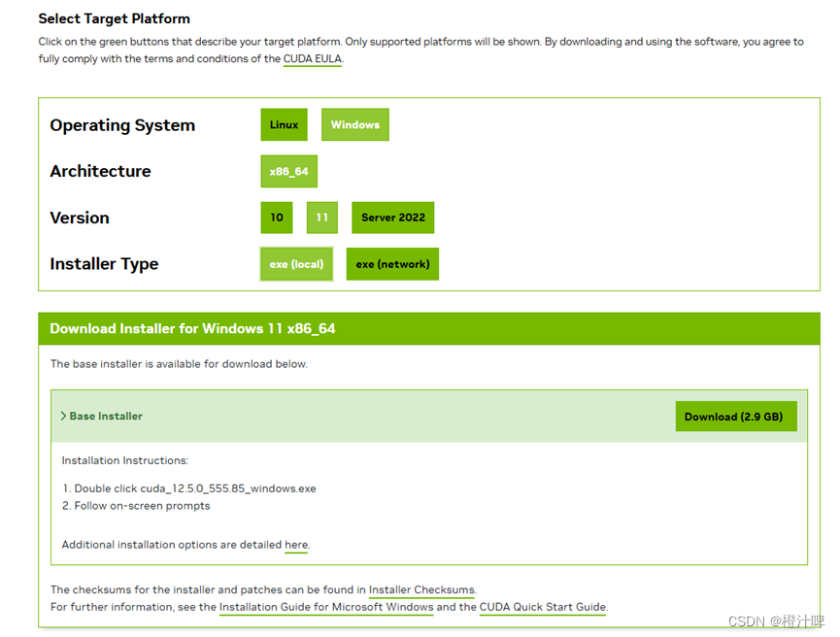Pick Windows version 11
The height and width of the screenshot is (637, 840).
[322, 218]
